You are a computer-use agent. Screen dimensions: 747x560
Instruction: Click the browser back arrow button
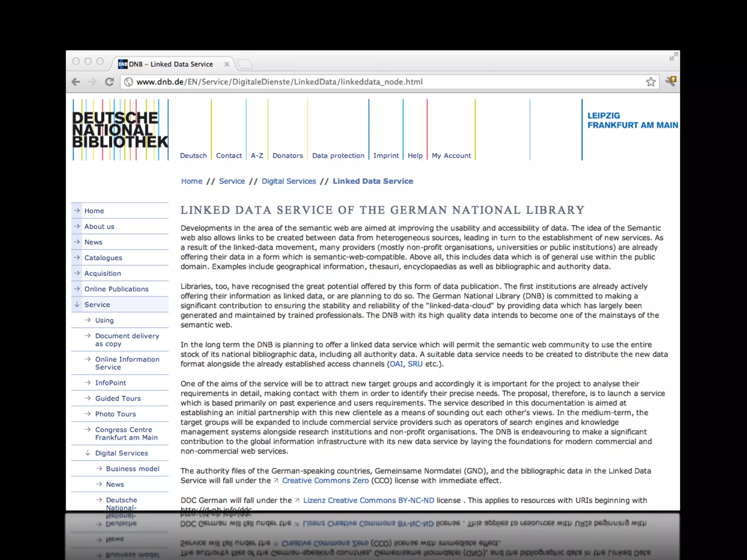(x=76, y=82)
